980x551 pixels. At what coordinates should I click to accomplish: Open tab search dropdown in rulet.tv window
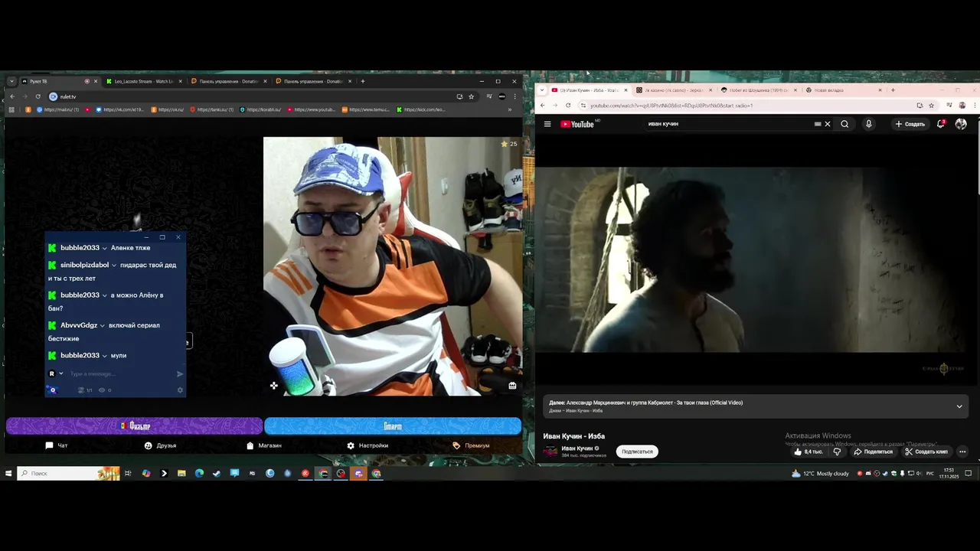[x=11, y=81]
